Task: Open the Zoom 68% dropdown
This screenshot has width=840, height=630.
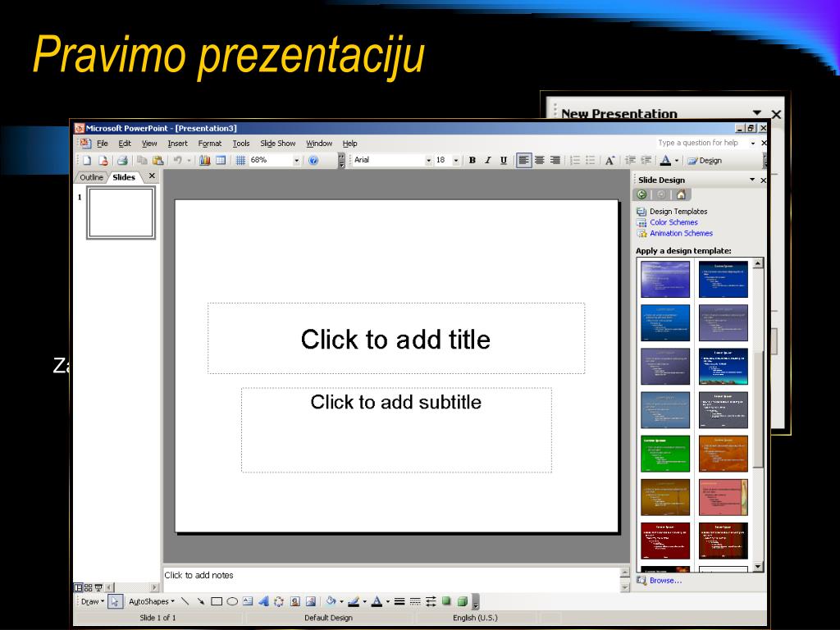Action: pyautogui.click(x=296, y=160)
